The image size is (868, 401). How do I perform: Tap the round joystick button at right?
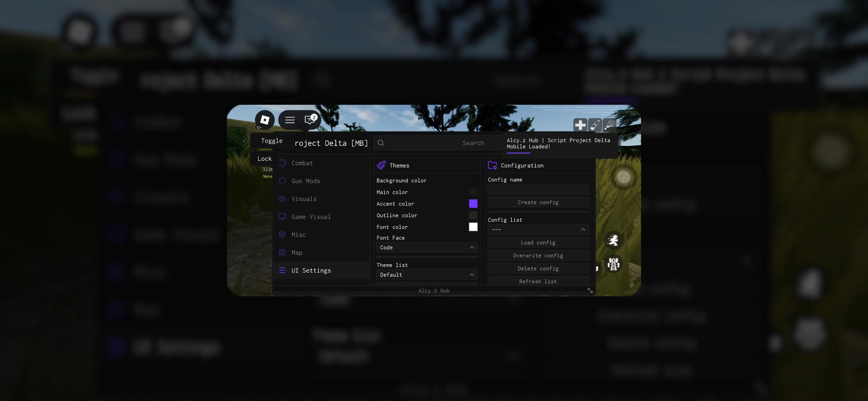623,177
